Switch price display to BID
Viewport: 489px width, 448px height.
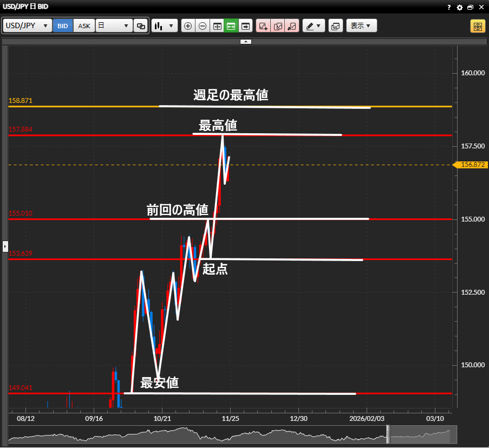pos(63,26)
